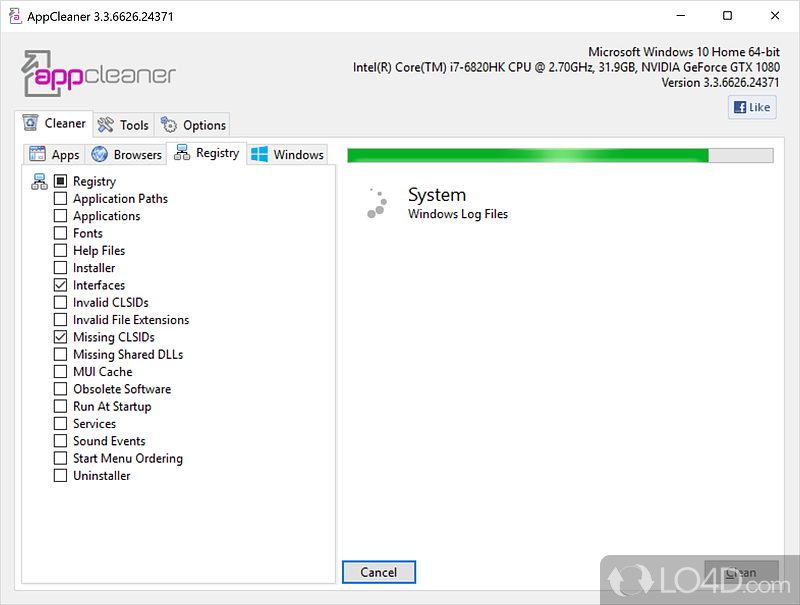
Task: Select the Registry tree item label
Action: (94, 181)
